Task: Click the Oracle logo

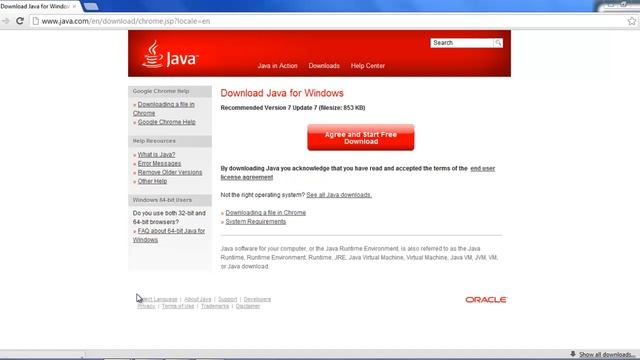Action: (x=486, y=300)
